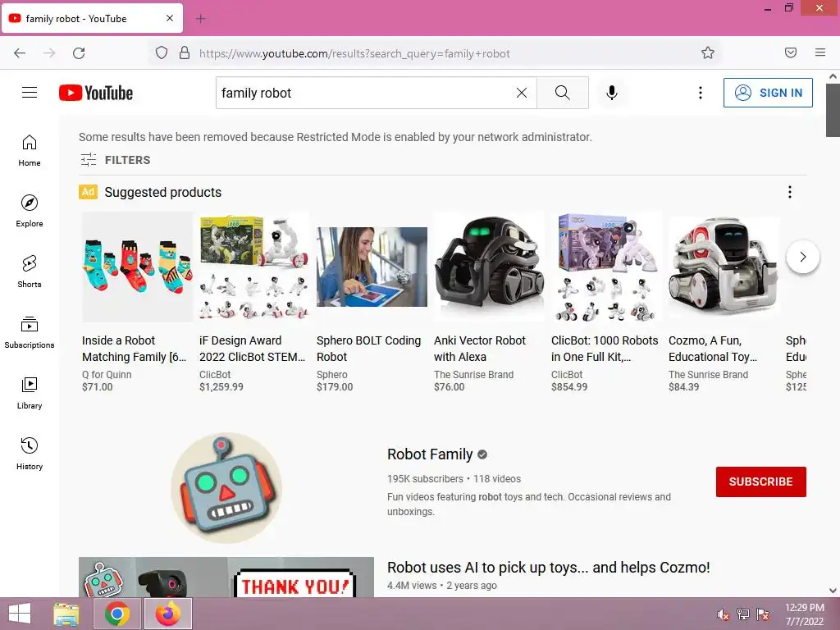The width and height of the screenshot is (840, 630).
Task: Open the network tray icon
Action: click(x=743, y=614)
